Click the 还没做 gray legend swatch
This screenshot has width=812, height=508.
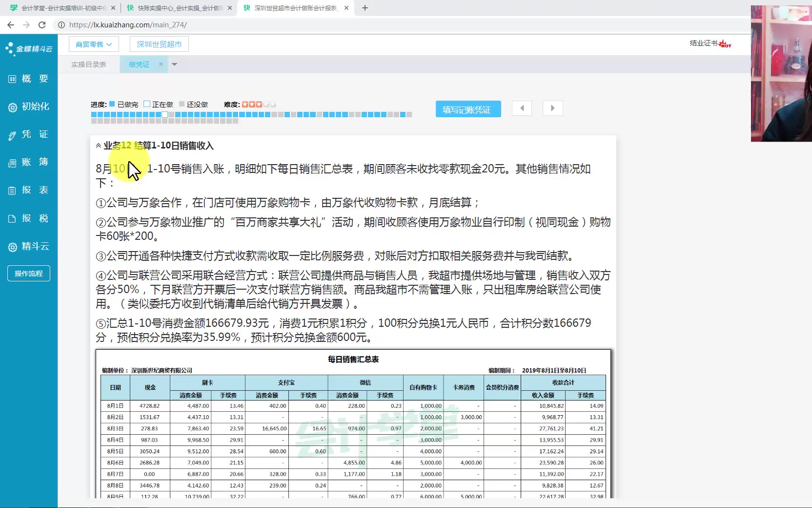[x=182, y=104]
